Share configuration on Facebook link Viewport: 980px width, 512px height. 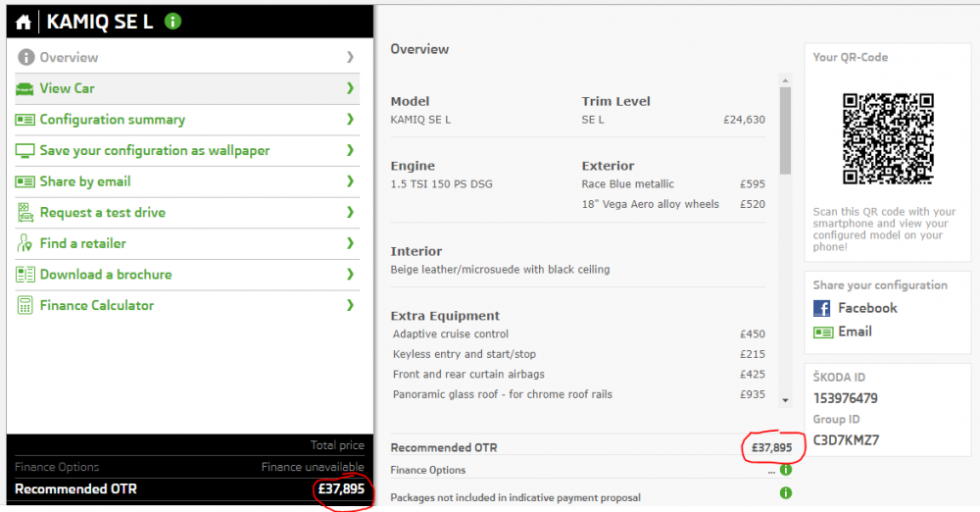click(x=867, y=308)
